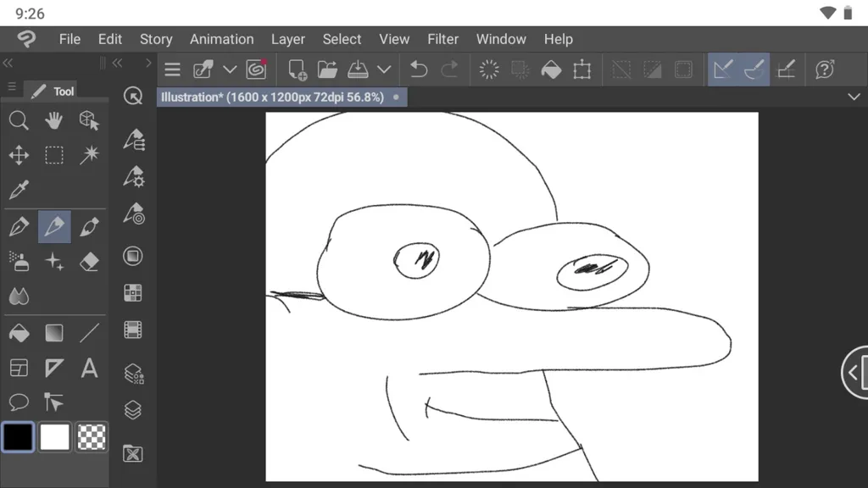Open the Color Set grid palette icon
The height and width of the screenshot is (488, 868).
point(133,292)
